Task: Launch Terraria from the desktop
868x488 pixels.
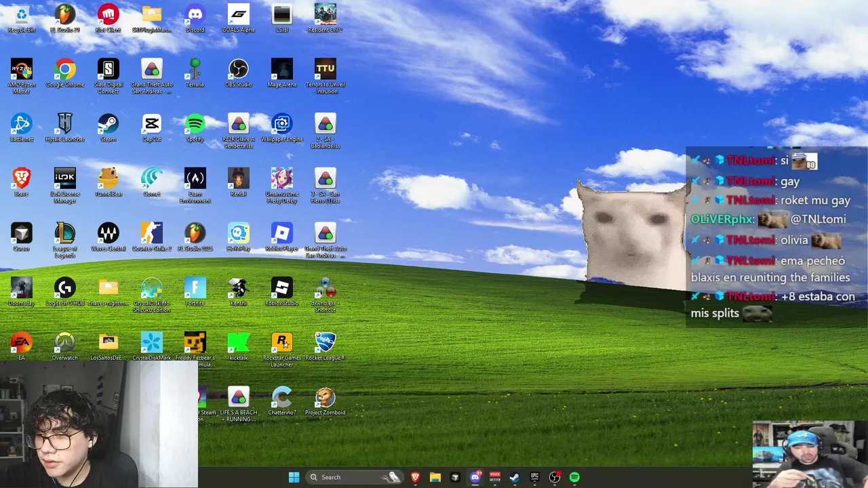Action: point(195,73)
